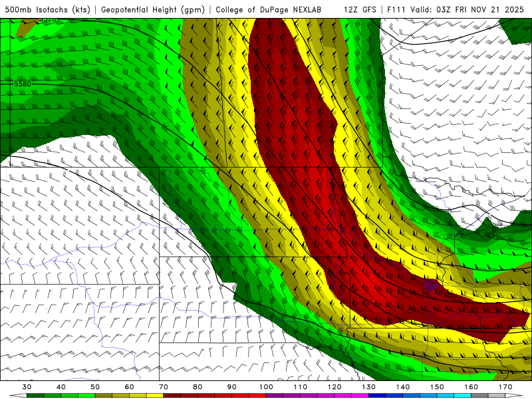The image size is (532, 399).
Task: Click the '100' color scale value
Action: (267, 387)
